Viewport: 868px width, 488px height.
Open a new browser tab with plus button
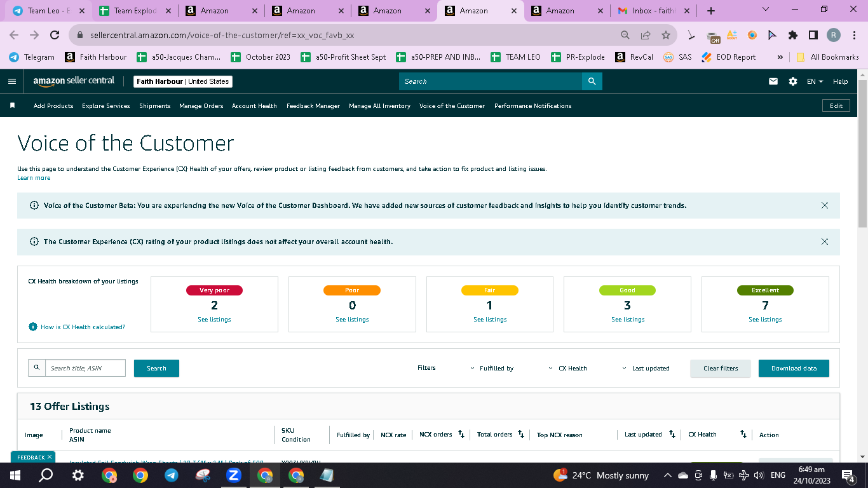(711, 11)
